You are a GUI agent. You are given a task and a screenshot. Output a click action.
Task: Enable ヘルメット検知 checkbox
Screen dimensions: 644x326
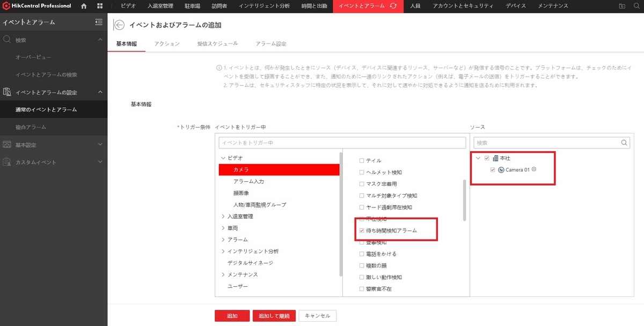(361, 172)
